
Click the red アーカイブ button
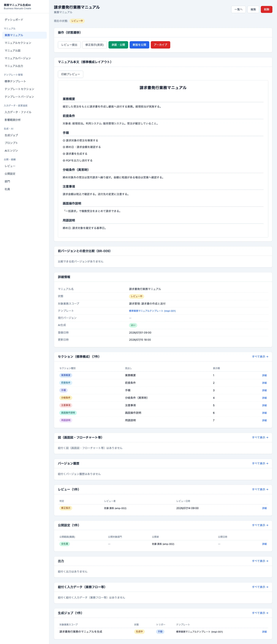click(x=160, y=45)
